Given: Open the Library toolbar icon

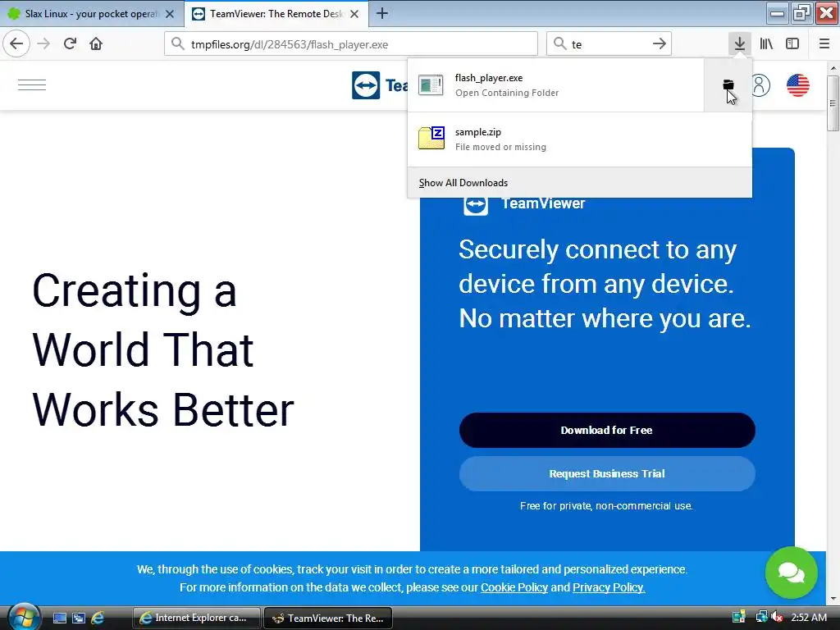Looking at the screenshot, I should 766,43.
